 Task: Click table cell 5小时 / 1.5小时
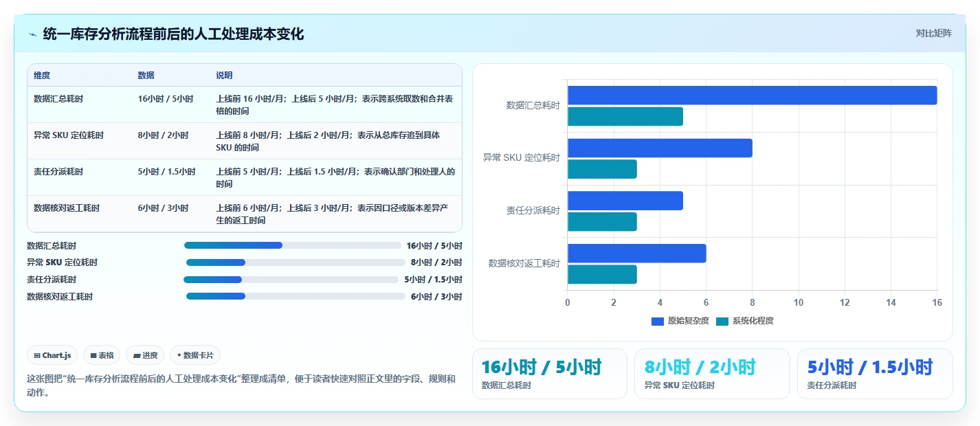tap(167, 172)
